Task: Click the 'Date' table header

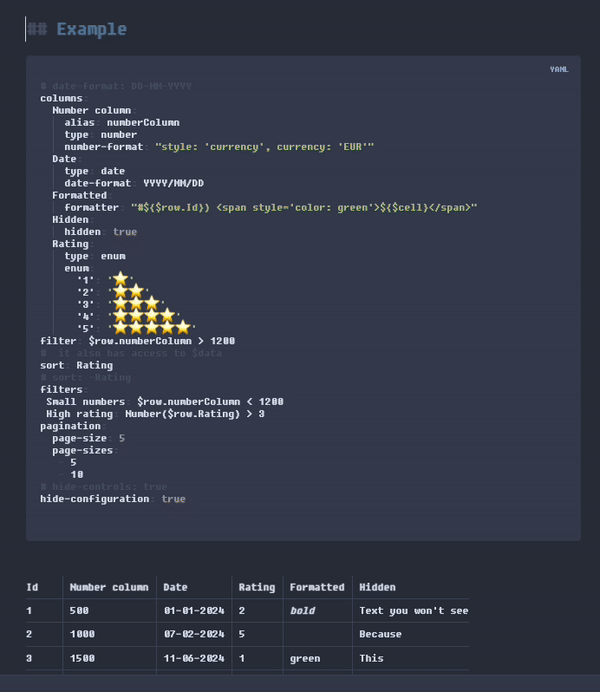Action: [175, 587]
